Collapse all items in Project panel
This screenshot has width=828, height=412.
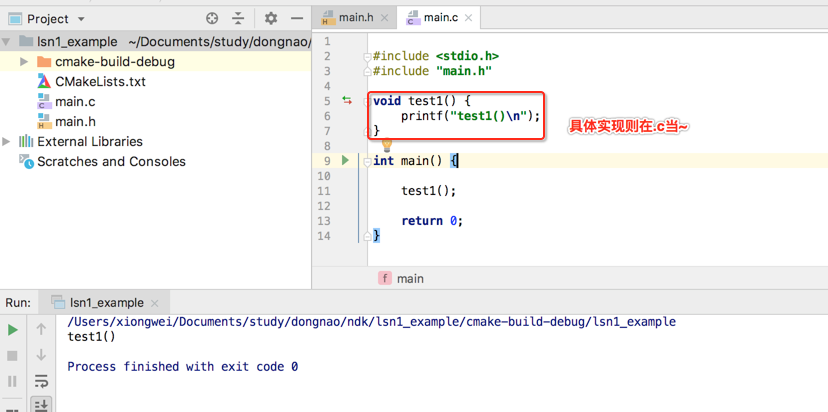pos(239,19)
